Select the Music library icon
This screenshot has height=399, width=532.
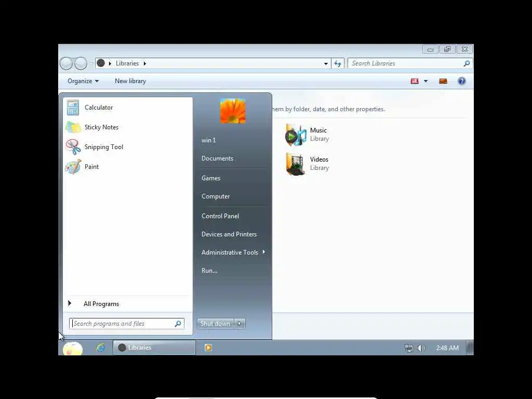pos(296,135)
